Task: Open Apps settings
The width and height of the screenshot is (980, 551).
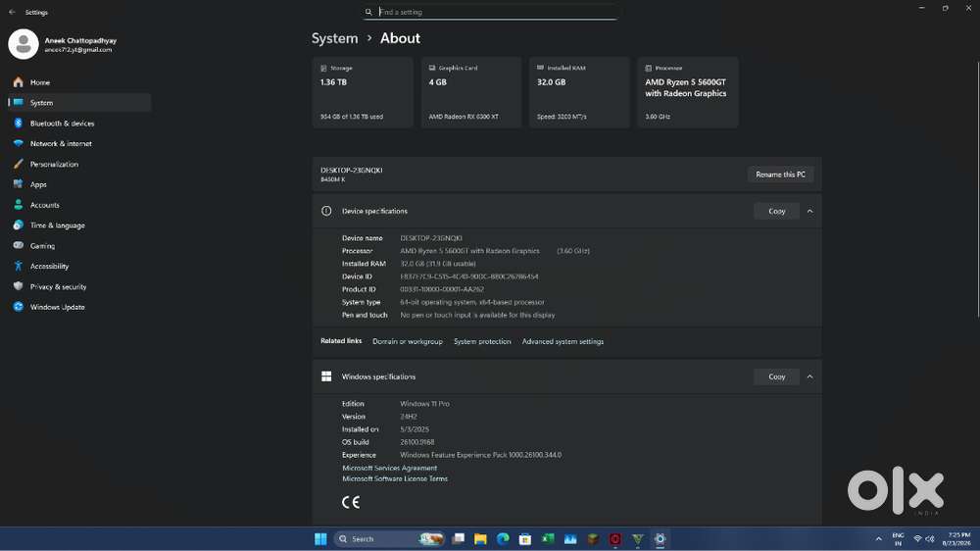Action: click(79, 184)
